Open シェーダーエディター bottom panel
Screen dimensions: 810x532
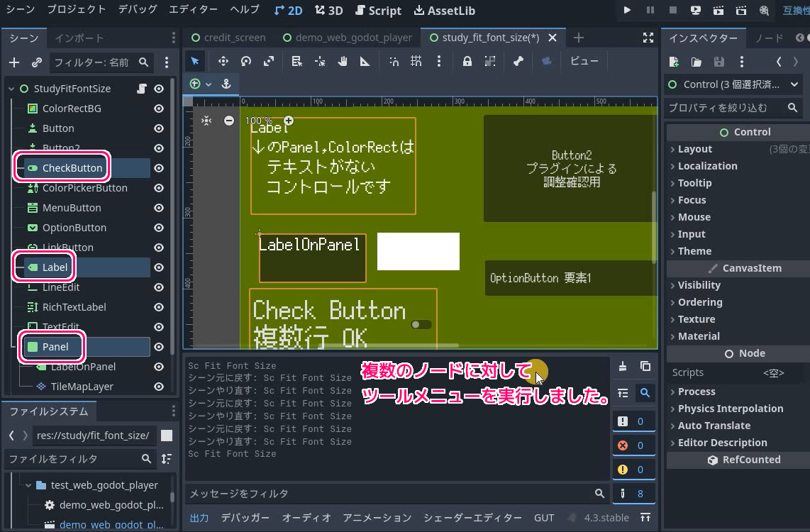(x=472, y=518)
